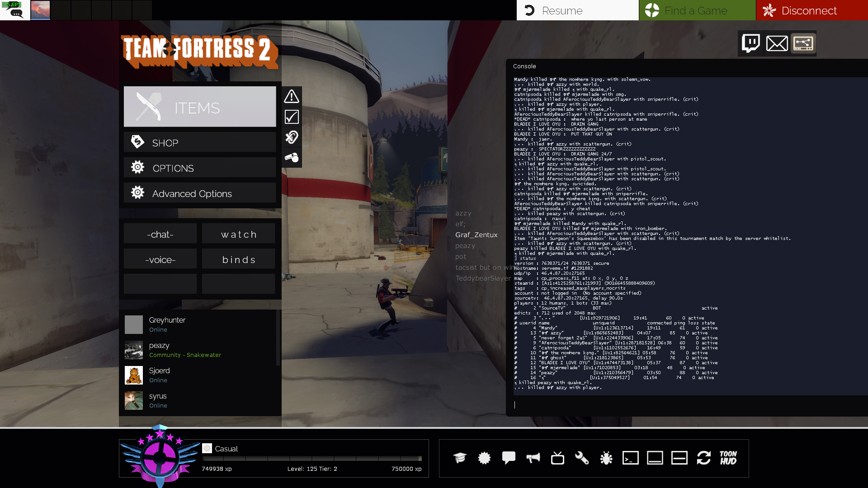This screenshot has width=868, height=488.
Task: Select friend peazy in Community - Snakewater
Action: tap(200, 350)
